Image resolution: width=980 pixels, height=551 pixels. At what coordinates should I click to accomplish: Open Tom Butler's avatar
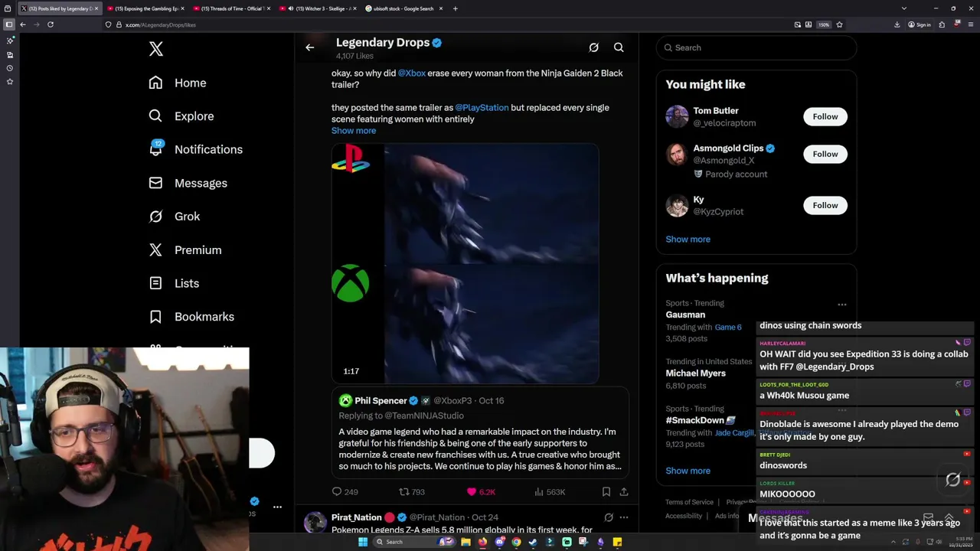[x=677, y=116]
